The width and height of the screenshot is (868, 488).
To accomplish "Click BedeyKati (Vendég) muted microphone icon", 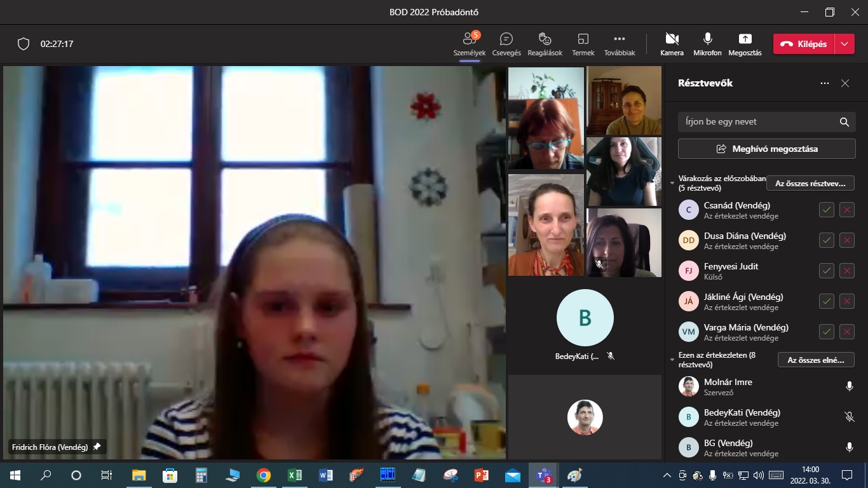I will pos(850,417).
